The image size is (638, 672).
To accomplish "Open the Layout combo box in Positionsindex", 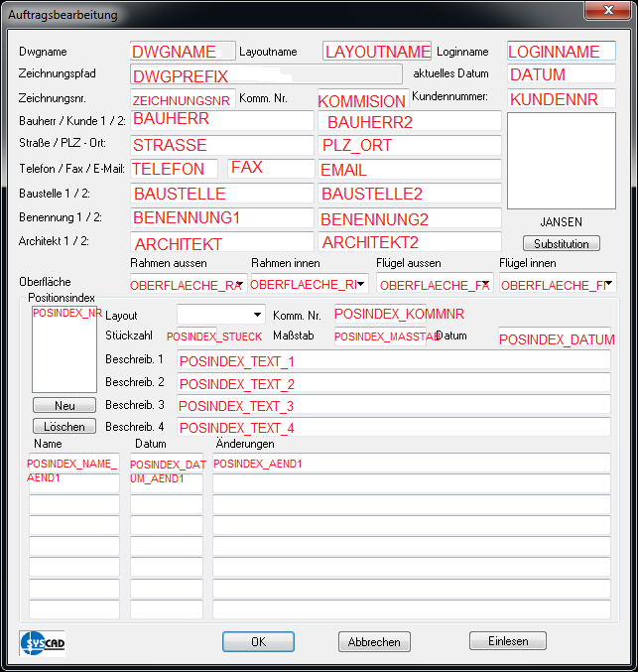I will 258,315.
